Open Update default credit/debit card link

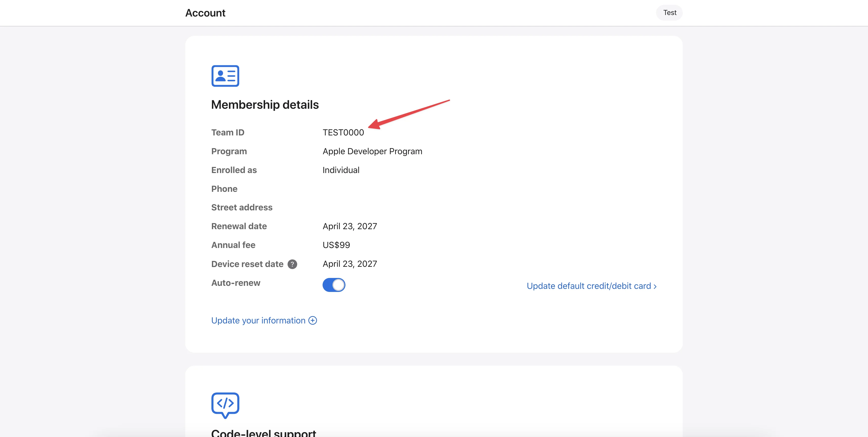point(591,286)
